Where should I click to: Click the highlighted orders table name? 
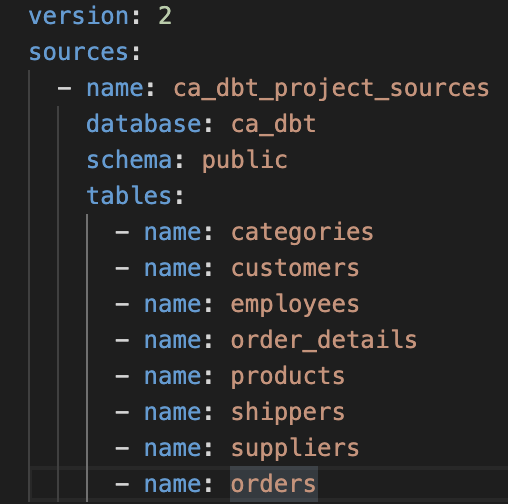pos(273,484)
